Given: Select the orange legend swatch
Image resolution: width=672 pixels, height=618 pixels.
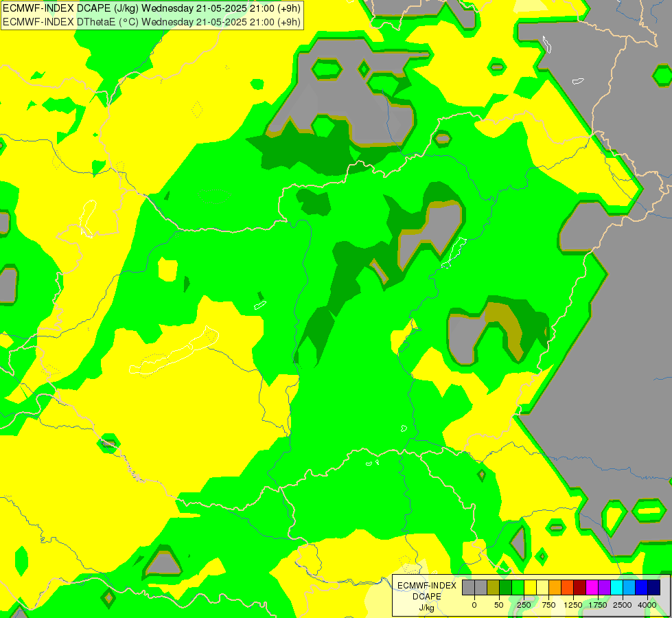Looking at the screenshot, I should click(x=555, y=587).
